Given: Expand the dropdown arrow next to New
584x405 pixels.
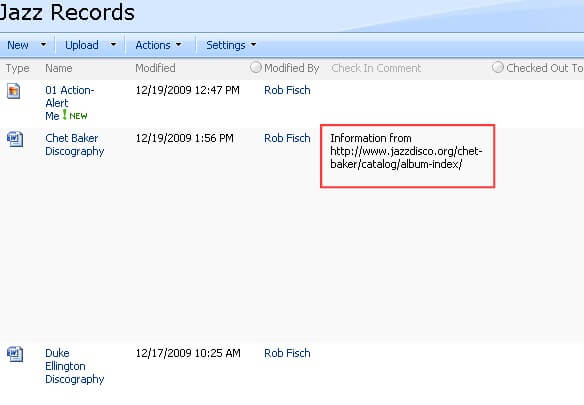Looking at the screenshot, I should coord(43,45).
